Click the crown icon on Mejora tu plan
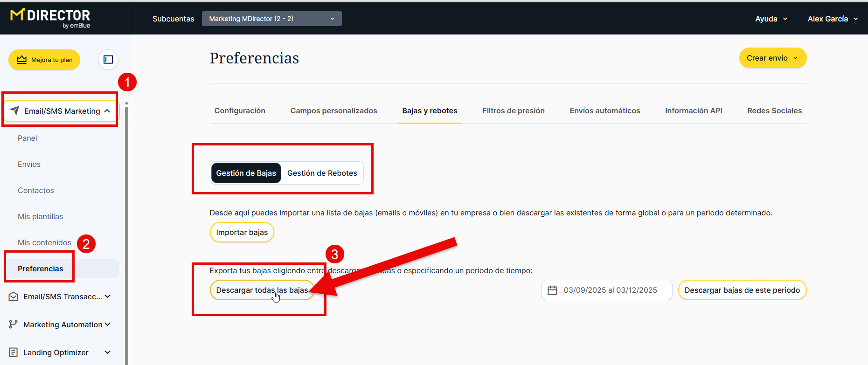This screenshot has height=365, width=868. 22,60
